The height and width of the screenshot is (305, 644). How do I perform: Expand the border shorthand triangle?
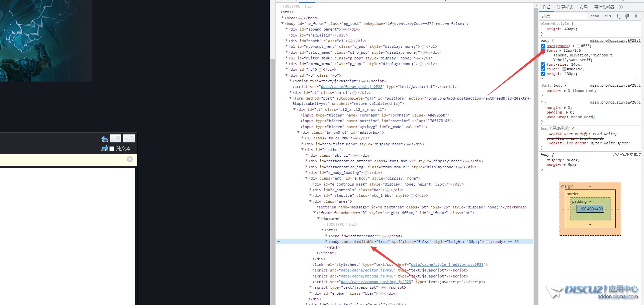[x=565, y=91]
